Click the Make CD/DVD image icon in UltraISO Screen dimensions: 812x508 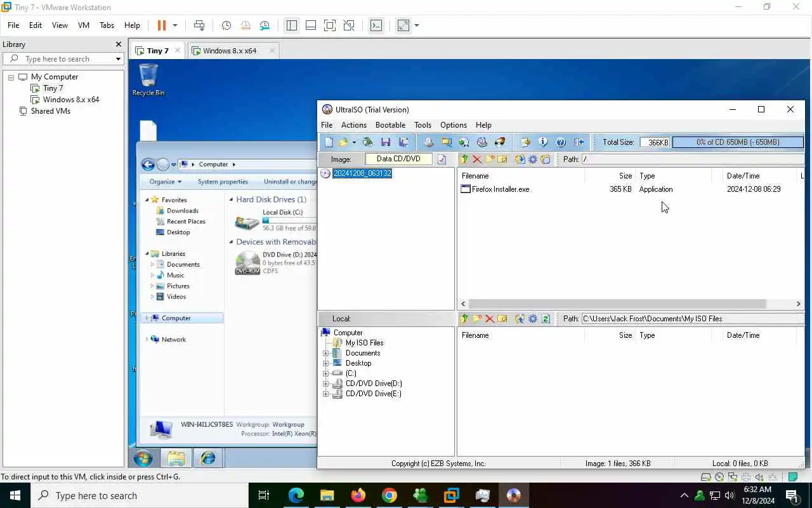click(x=429, y=142)
